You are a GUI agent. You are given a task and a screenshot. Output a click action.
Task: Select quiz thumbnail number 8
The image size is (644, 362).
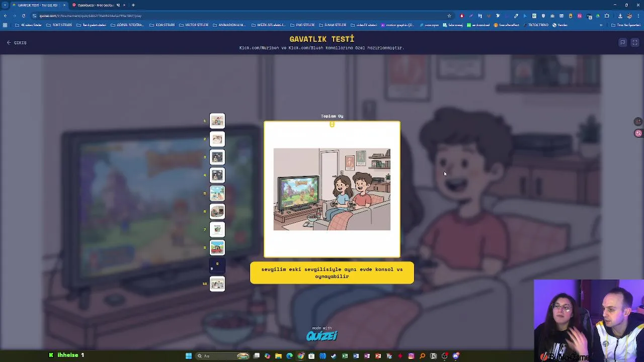coord(217,247)
